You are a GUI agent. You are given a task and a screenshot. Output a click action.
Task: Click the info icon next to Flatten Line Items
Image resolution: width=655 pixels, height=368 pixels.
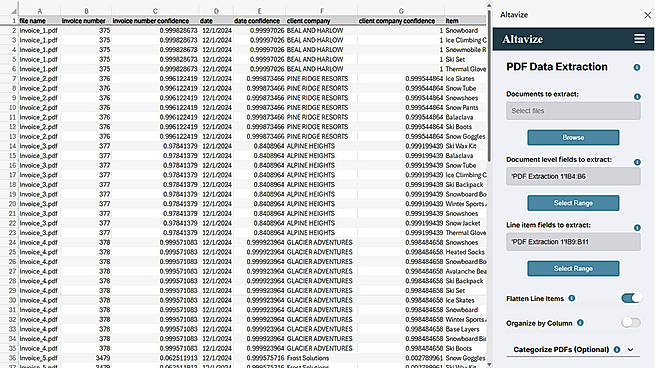571,298
